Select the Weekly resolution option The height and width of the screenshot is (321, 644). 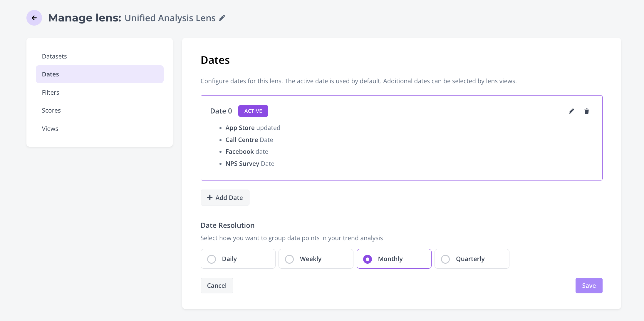click(x=289, y=259)
